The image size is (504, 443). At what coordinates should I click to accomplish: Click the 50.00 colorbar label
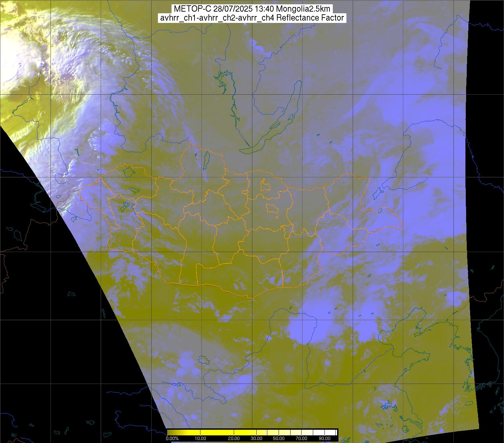click(279, 439)
